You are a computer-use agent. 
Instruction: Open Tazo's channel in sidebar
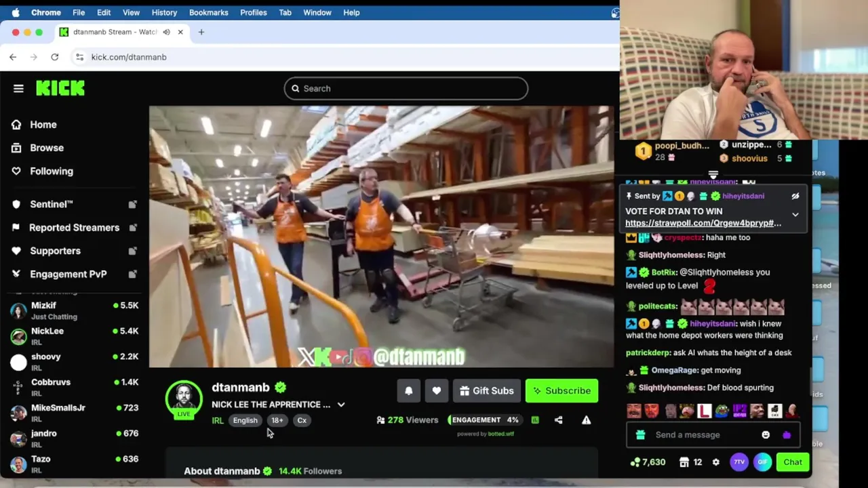(x=75, y=464)
